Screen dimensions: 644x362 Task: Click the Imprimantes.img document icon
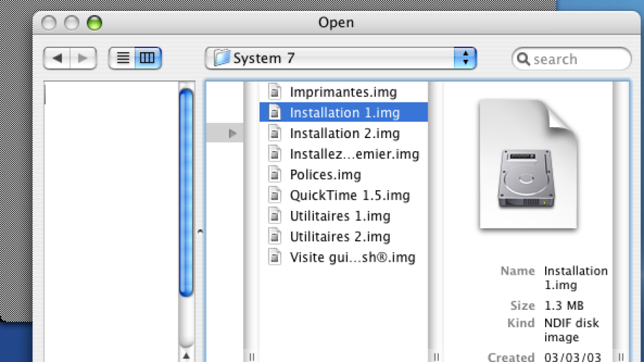pos(275,91)
